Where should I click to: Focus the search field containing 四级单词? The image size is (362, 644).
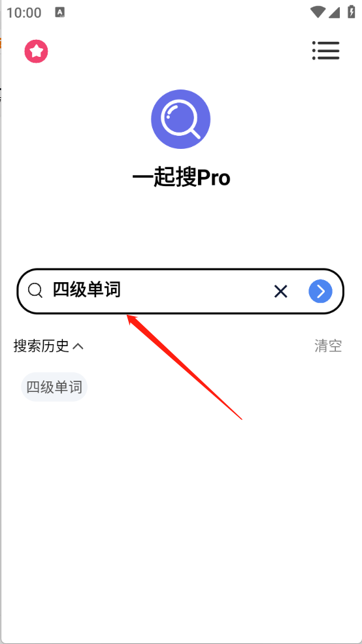pos(180,291)
